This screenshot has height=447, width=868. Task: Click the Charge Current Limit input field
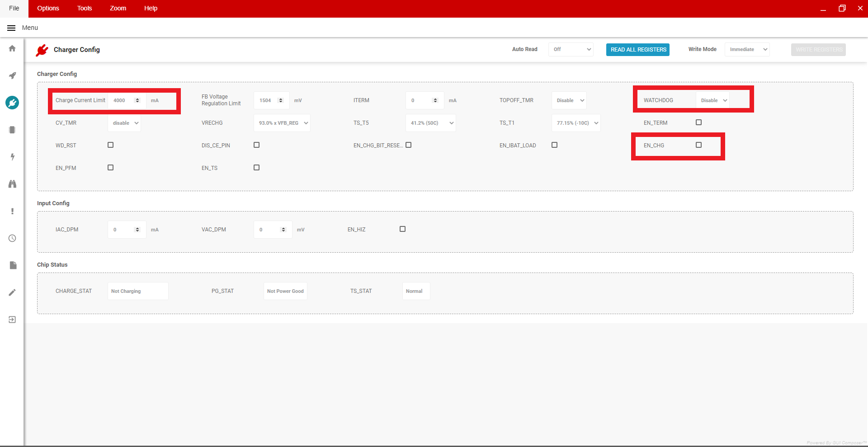click(x=122, y=100)
